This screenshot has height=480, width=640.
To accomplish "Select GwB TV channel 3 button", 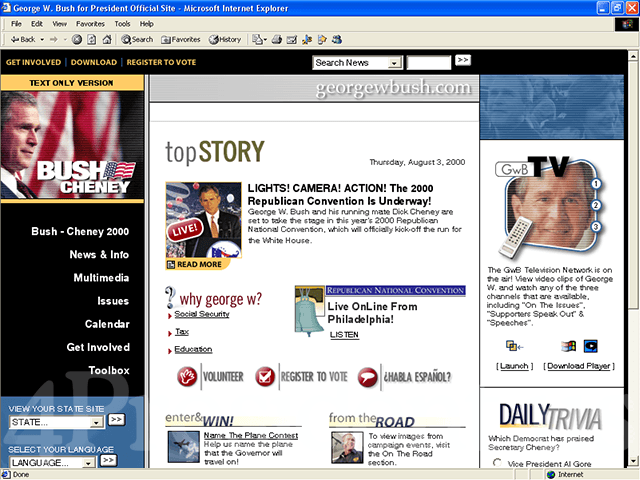I will (596, 227).
